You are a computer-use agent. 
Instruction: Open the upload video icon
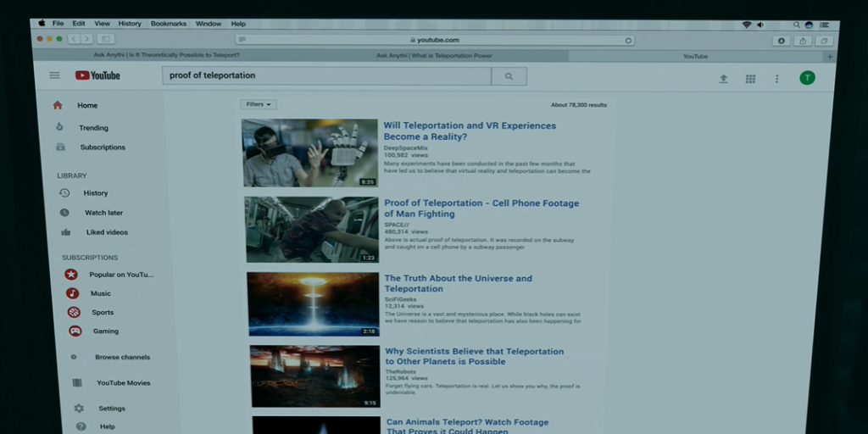tap(723, 79)
